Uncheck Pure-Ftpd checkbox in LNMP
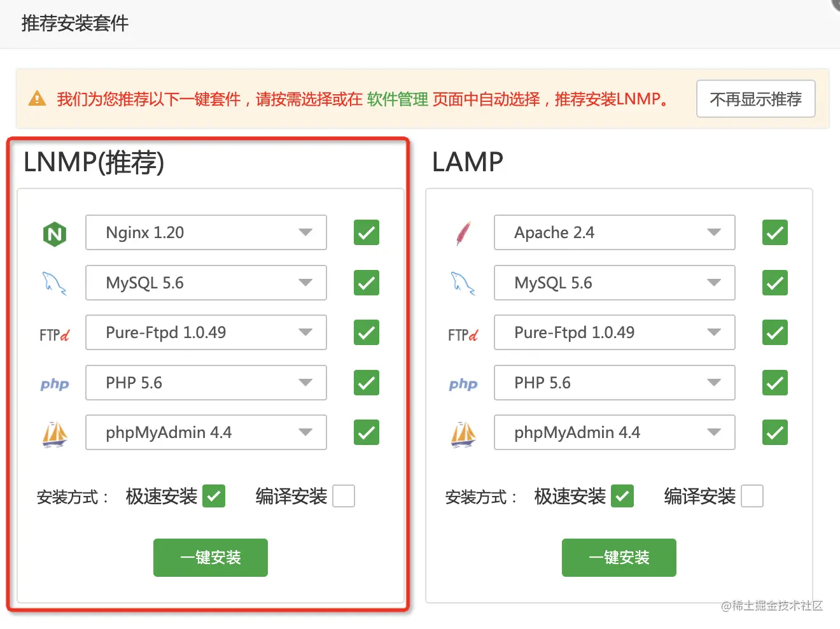840x629 pixels. coord(367,332)
